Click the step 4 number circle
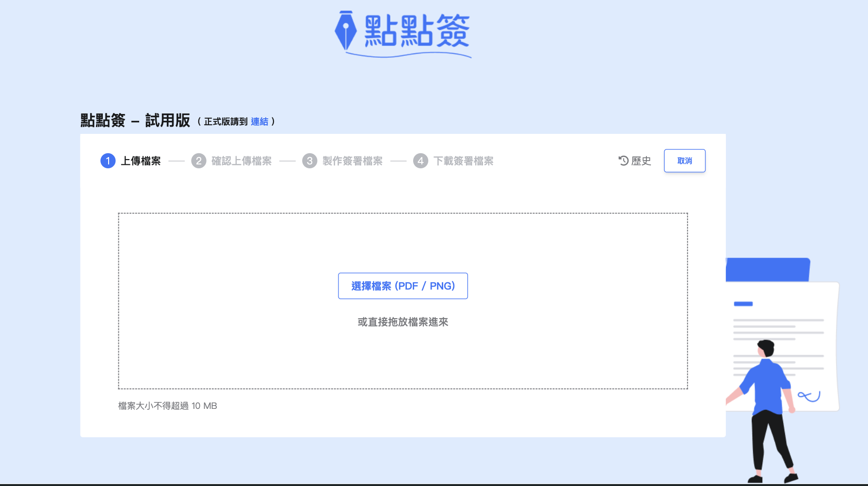This screenshot has height=486, width=868. pos(421,161)
